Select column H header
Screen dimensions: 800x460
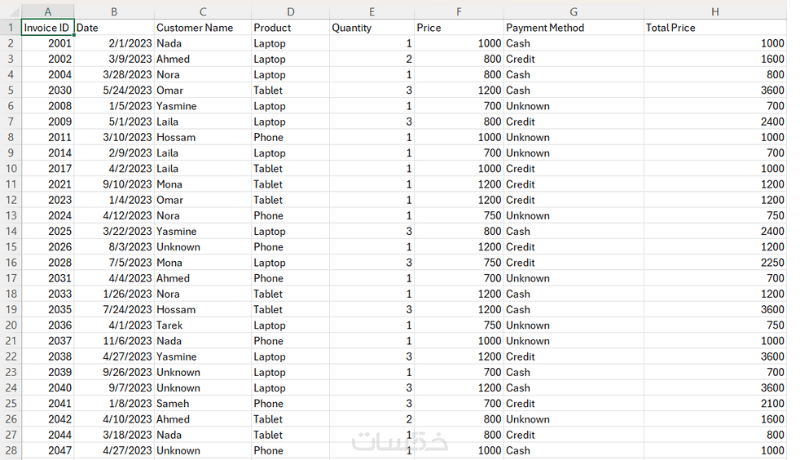click(x=715, y=12)
